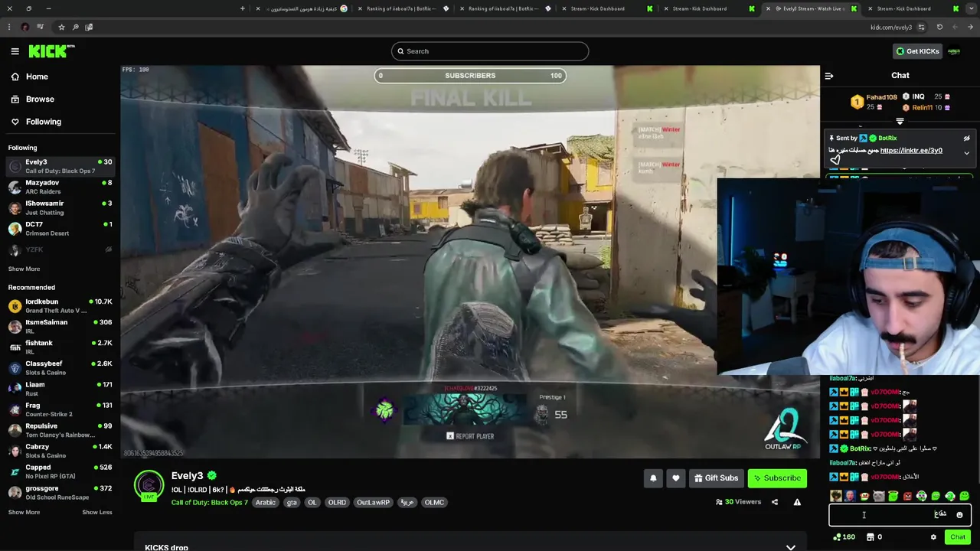Open the linktr.ee link in pinned message
This screenshot has height=551, width=980.
(x=911, y=151)
